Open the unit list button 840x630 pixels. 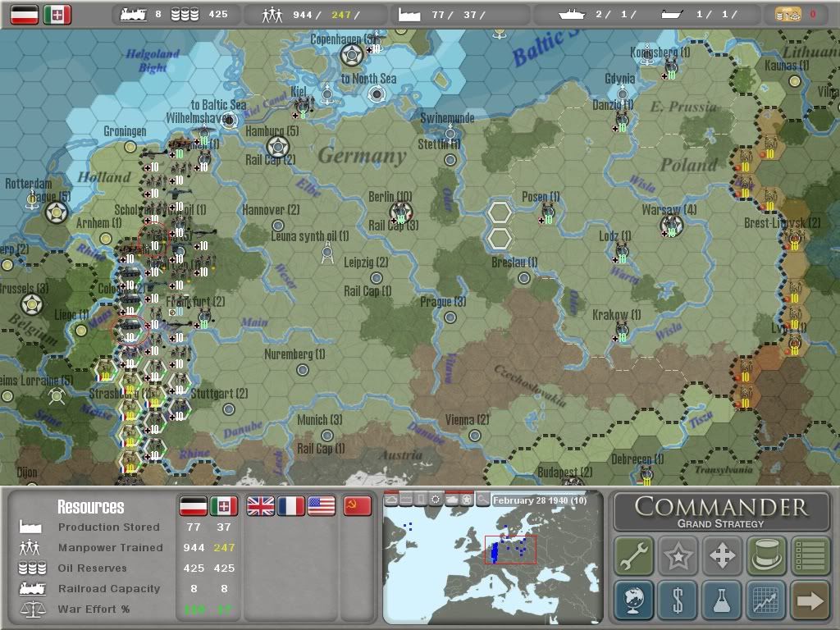pyautogui.click(x=810, y=555)
